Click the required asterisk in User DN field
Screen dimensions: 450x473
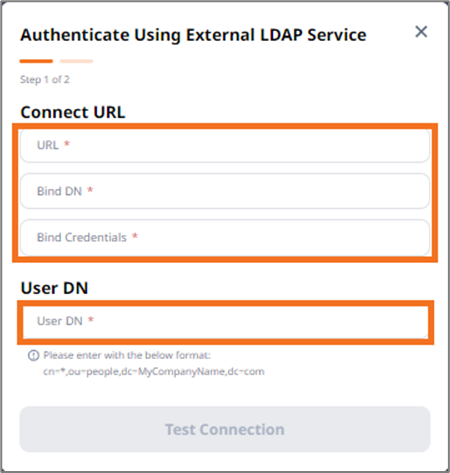tap(91, 320)
